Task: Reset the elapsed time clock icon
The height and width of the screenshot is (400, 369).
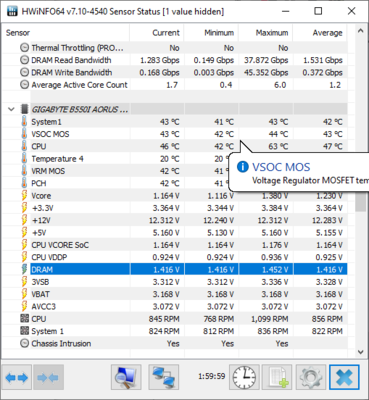Action: [x=244, y=378]
